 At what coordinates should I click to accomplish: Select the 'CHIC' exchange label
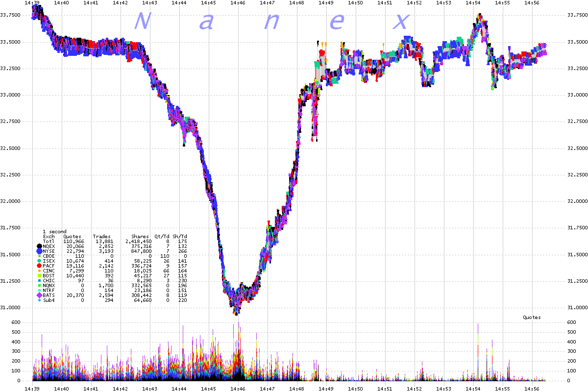(49, 281)
